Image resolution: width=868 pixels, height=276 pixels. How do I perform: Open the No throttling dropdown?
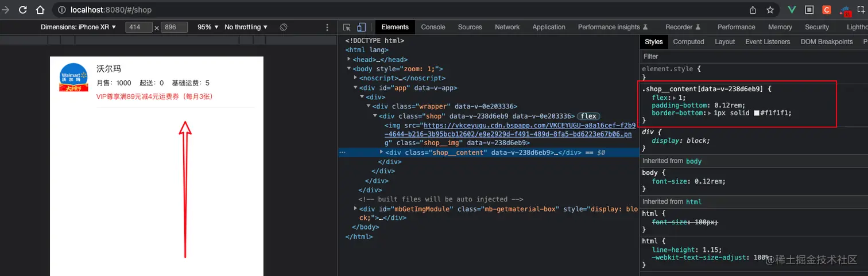click(246, 27)
